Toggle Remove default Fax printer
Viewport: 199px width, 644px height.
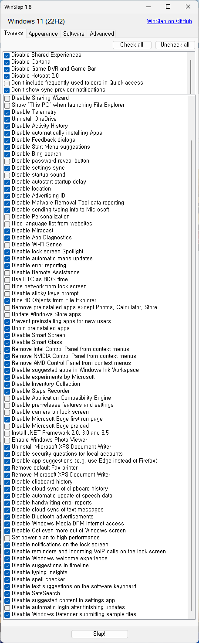(7, 468)
